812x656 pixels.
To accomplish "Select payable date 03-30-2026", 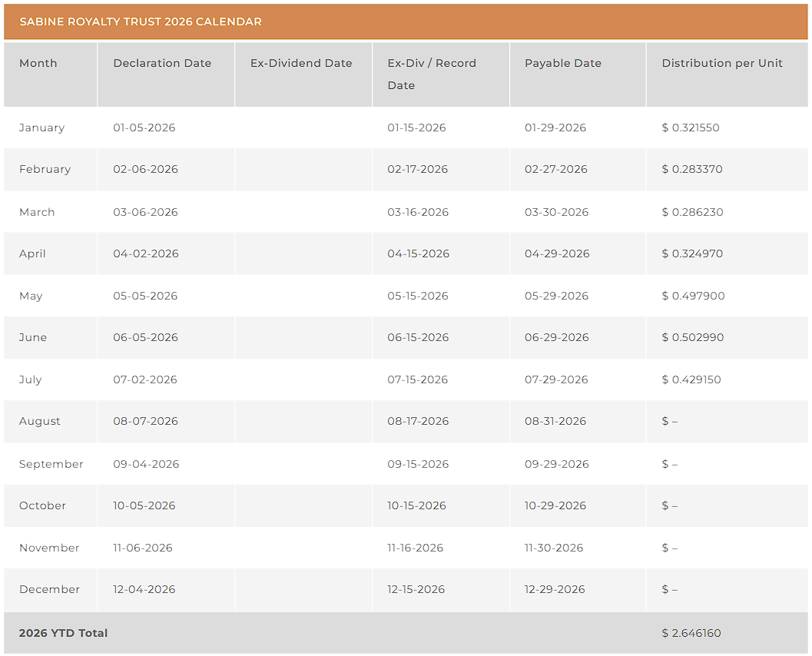I will (x=557, y=212).
